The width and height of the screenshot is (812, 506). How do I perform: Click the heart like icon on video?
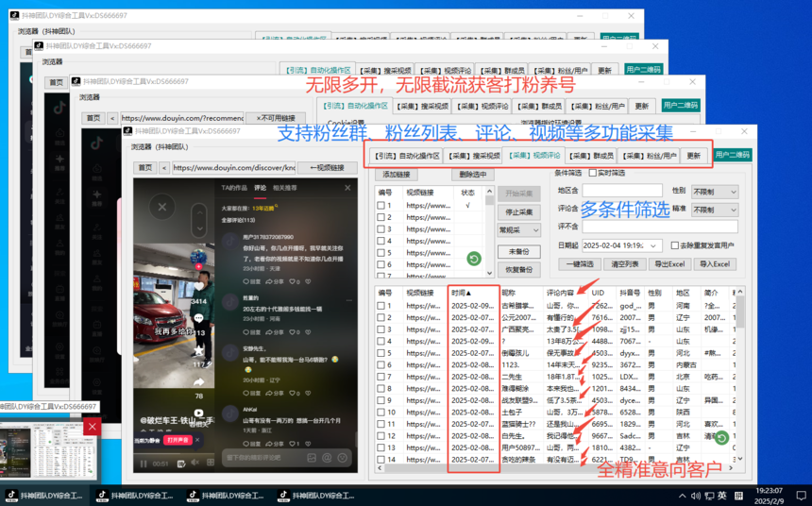[x=199, y=286]
